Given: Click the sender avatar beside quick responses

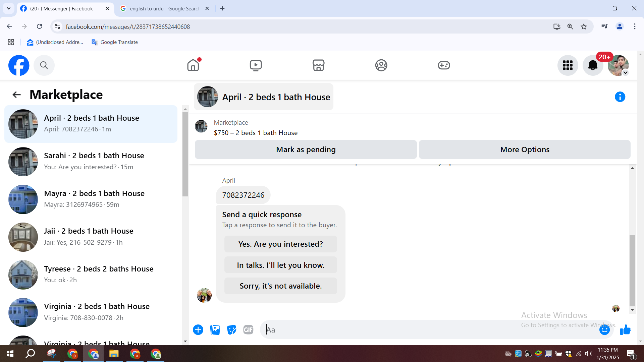Looking at the screenshot, I should tap(204, 295).
